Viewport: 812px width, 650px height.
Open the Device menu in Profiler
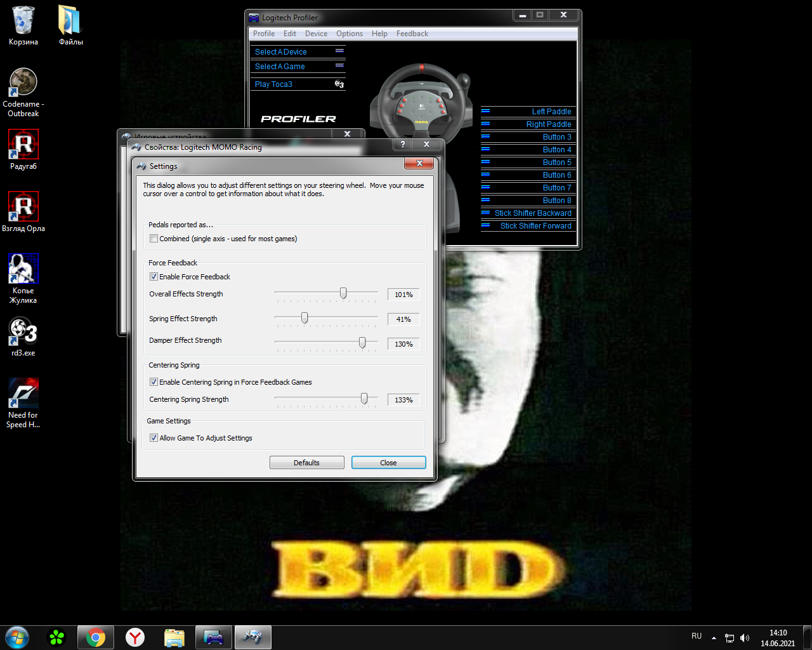pyautogui.click(x=316, y=34)
